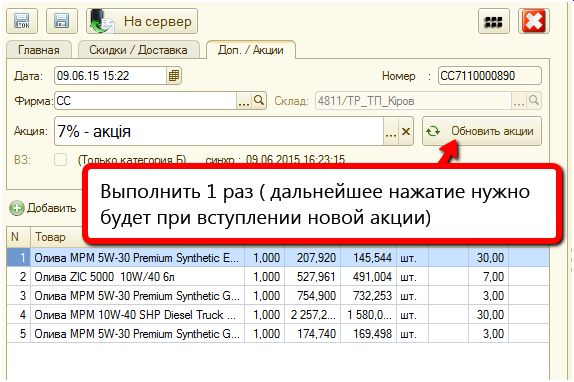Click the 'Фирма' input field
The image size is (574, 382).
tap(145, 101)
